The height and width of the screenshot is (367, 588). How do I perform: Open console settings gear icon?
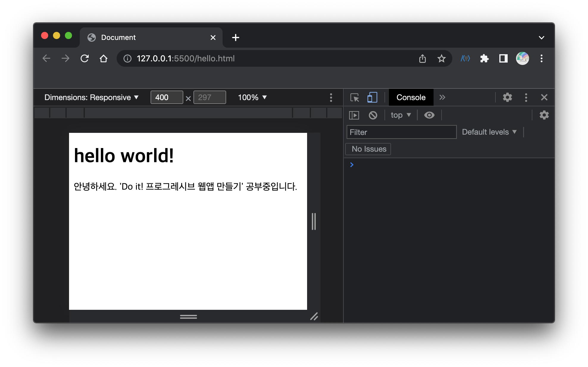point(544,115)
